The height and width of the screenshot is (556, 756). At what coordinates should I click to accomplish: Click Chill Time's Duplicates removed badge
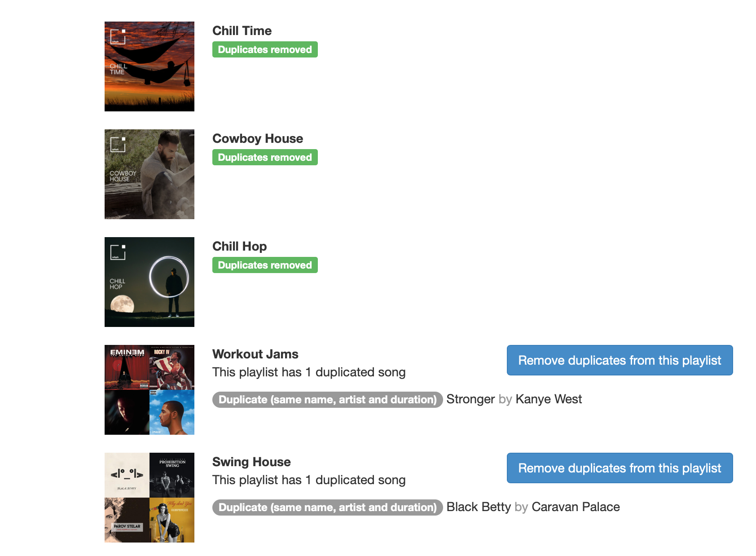[x=265, y=49]
